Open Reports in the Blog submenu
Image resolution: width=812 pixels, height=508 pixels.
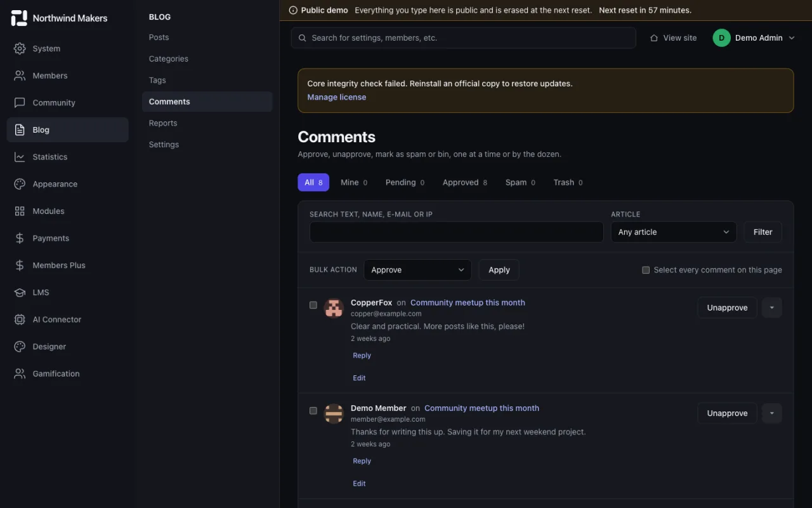207,123
